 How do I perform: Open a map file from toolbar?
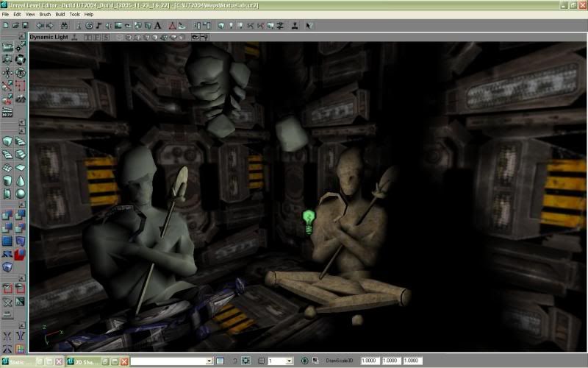15,26
